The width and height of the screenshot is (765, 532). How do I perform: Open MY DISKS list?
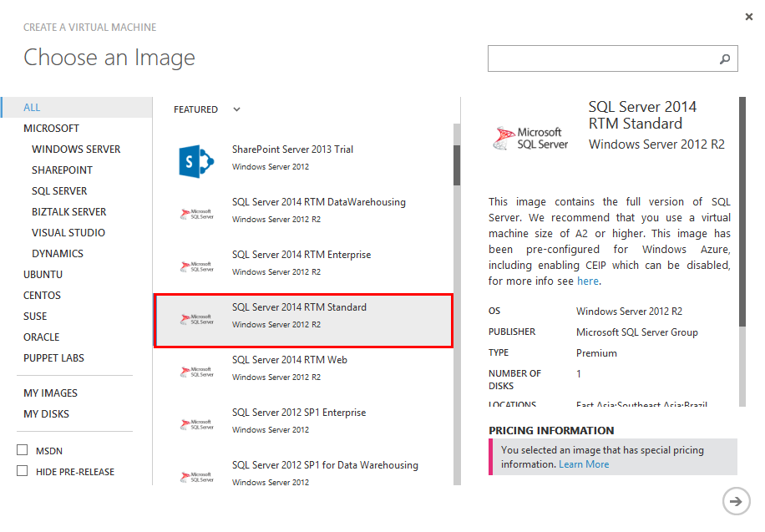(x=46, y=414)
